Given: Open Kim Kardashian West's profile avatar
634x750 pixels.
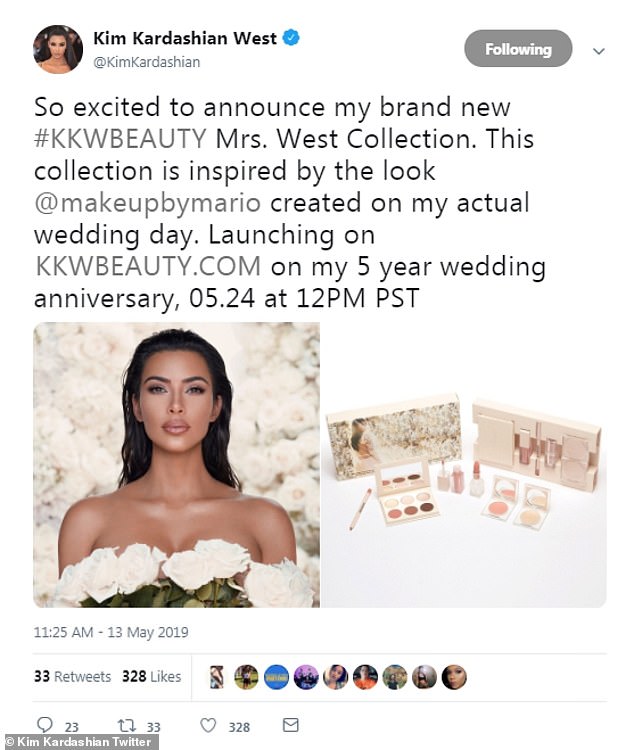Looking at the screenshot, I should pos(57,49).
